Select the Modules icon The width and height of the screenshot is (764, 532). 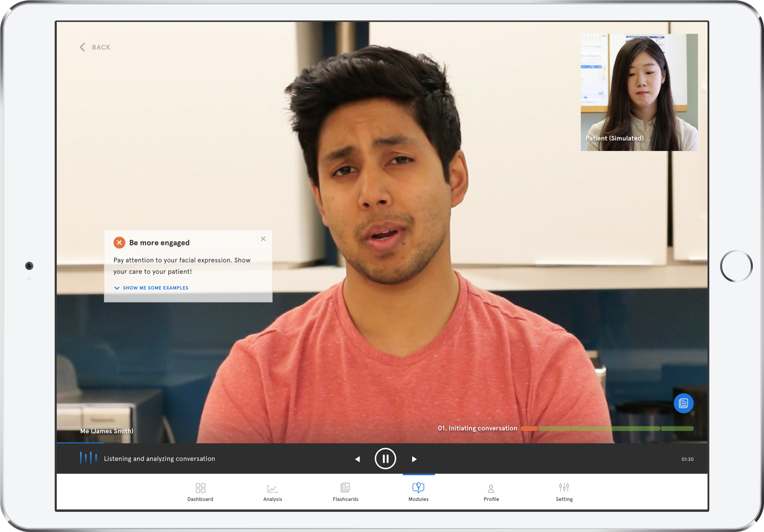(x=418, y=487)
